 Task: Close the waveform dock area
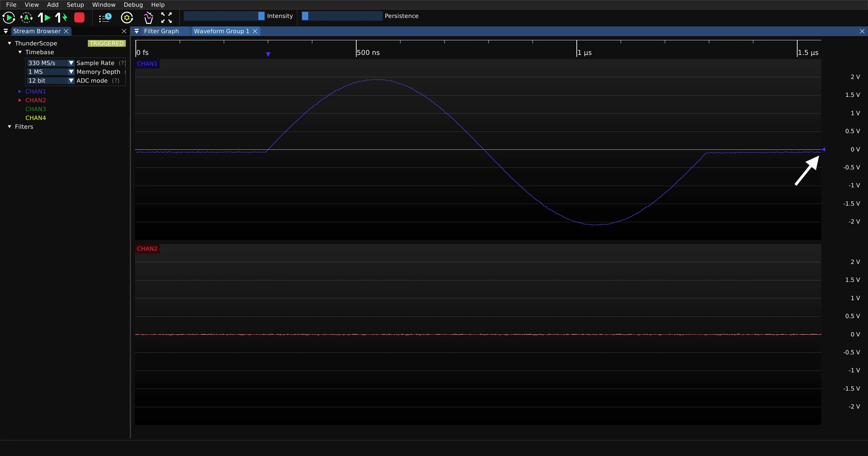(862, 31)
